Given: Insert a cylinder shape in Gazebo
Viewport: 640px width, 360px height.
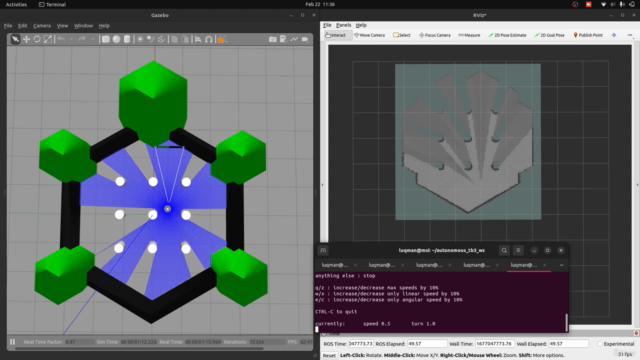Looking at the screenshot, I should [x=127, y=39].
